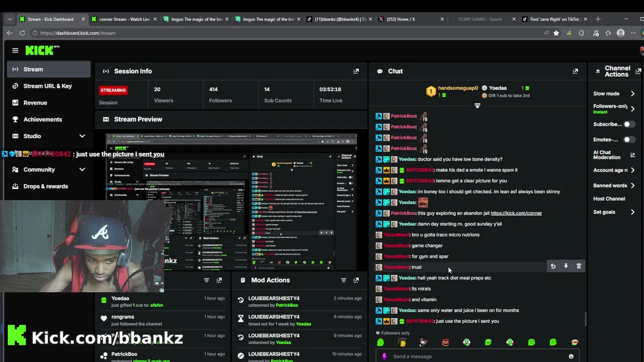
Task: Click handsomeguap0 in the leaderboard
Action: [458, 88]
